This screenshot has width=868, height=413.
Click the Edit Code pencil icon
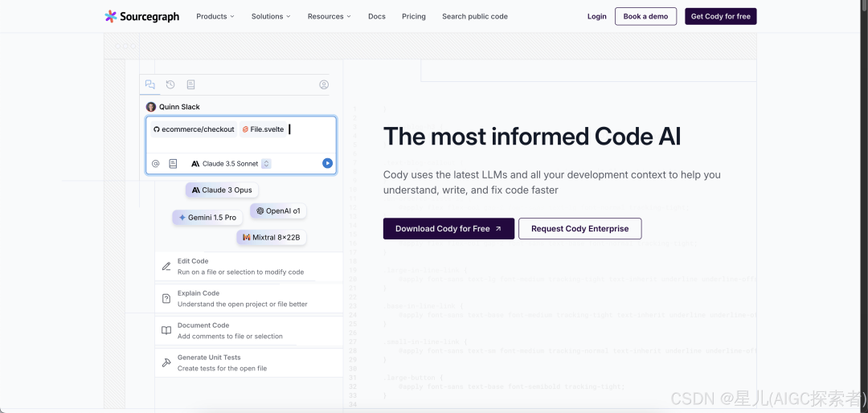point(166,267)
